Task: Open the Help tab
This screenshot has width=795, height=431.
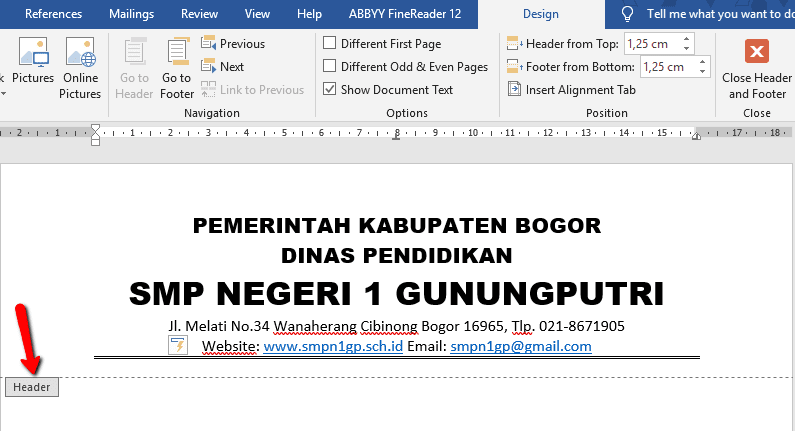Action: click(309, 14)
